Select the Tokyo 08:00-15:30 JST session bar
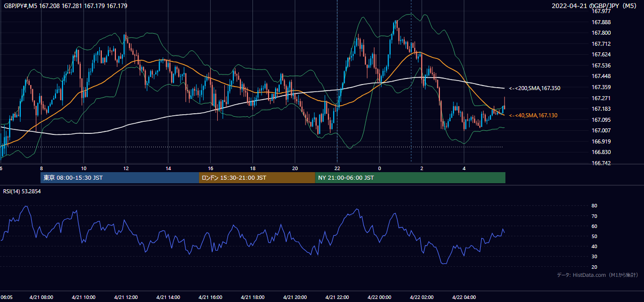Image resolution: width=644 pixels, height=302 pixels. point(120,178)
